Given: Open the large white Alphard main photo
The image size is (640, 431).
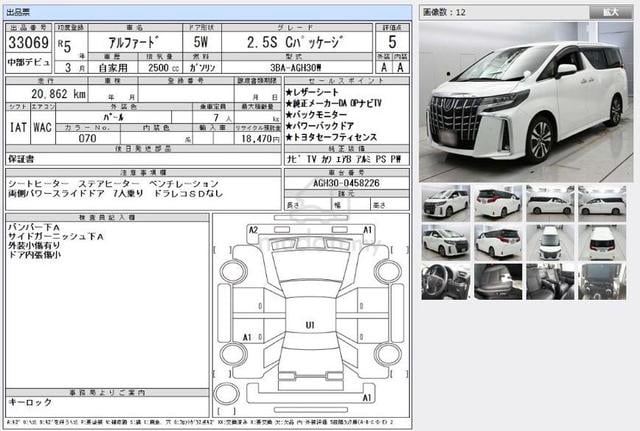Looking at the screenshot, I should click(x=526, y=102).
